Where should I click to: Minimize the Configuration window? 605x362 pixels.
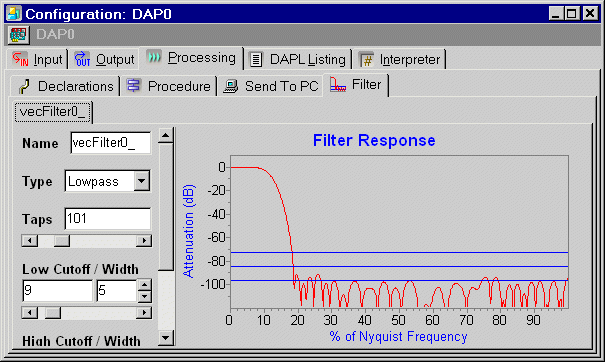556,14
